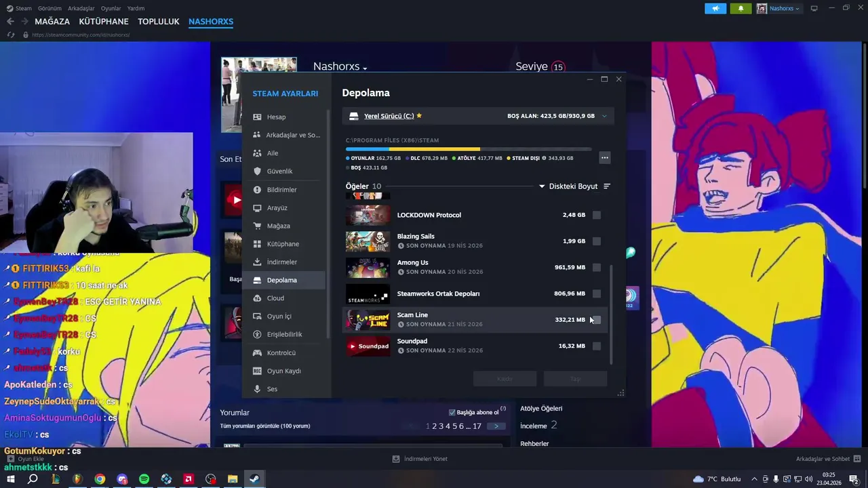
Task: Open Arkadaşlar ve Sohbet at bottom right
Action: 828,459
